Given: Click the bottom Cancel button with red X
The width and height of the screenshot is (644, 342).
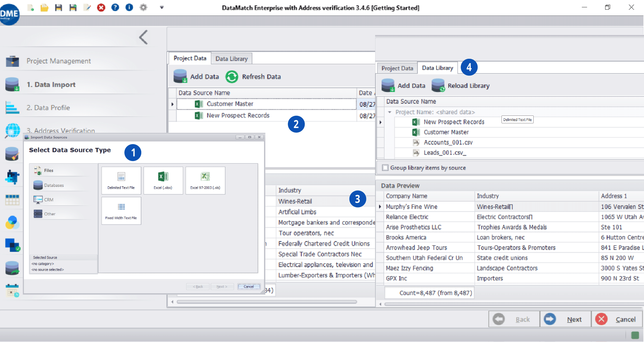Looking at the screenshot, I should (x=617, y=319).
